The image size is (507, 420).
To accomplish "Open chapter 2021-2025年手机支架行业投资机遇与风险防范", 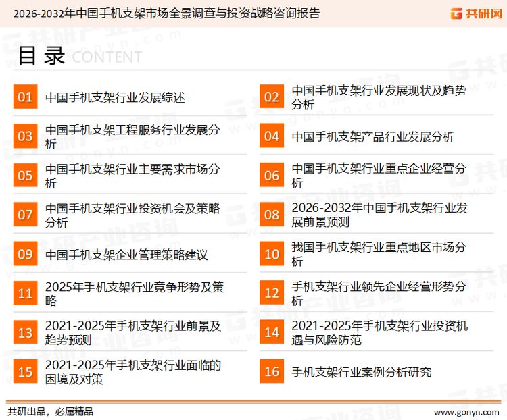I will [380, 333].
